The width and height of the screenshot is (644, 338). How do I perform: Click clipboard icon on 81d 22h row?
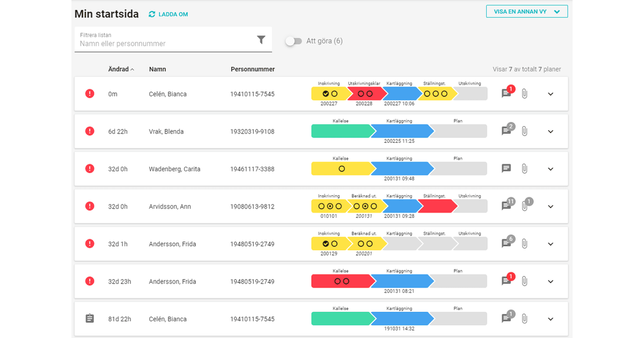click(89, 319)
